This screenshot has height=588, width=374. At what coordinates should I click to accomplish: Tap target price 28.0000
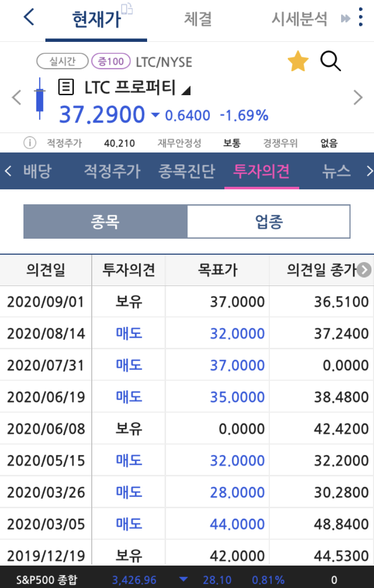click(x=237, y=492)
